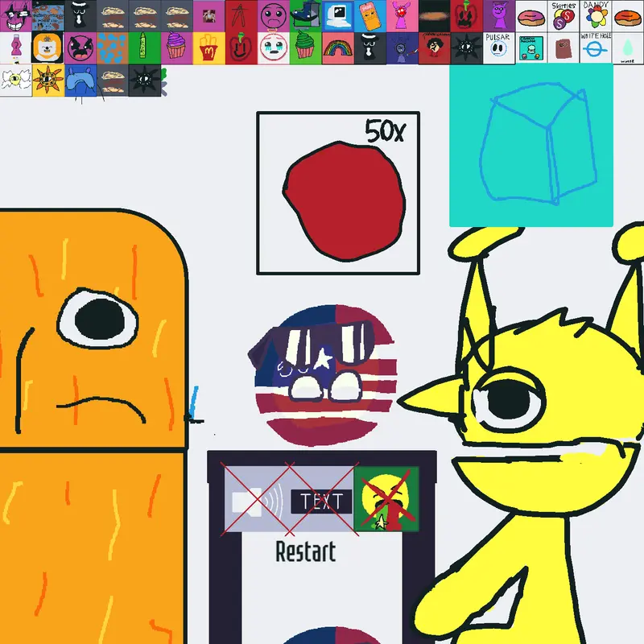644x644 pixels.
Task: Click the Restart button
Action: coord(306,551)
